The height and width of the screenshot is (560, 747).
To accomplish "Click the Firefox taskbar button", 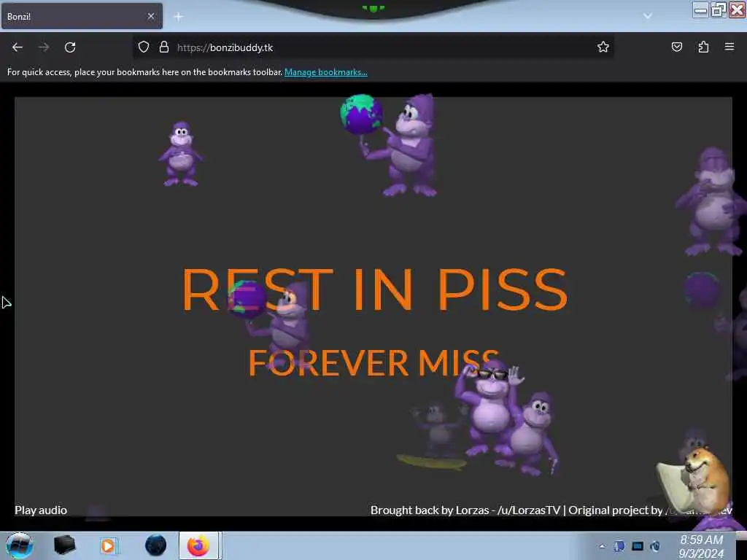I will [199, 545].
